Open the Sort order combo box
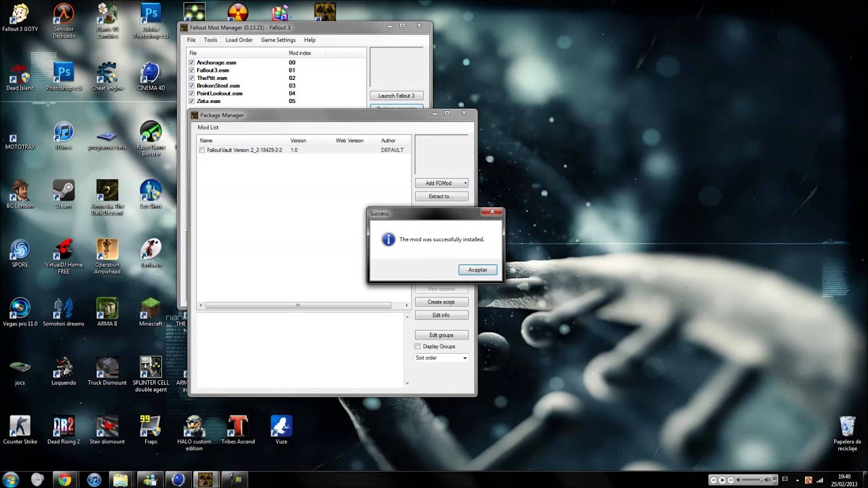868x488 pixels. tap(441, 358)
